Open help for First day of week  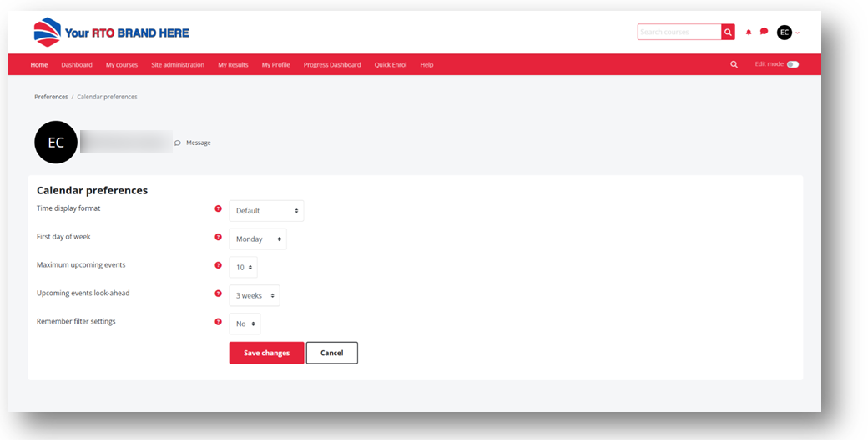click(219, 237)
